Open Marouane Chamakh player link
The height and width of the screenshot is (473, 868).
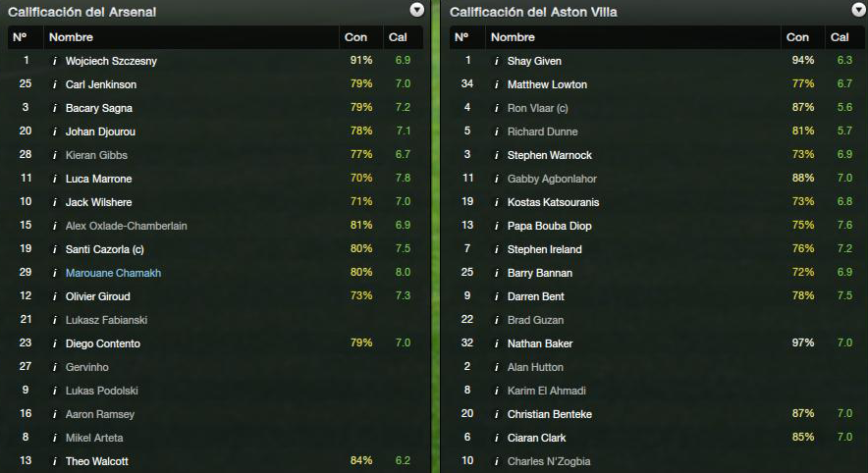point(113,273)
